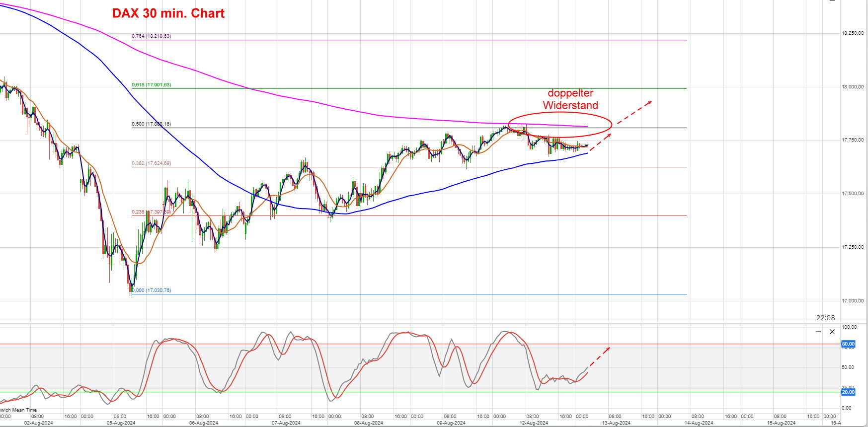868x427 pixels.
Task: Click the 08-Aug-2024 date label
Action: click(369, 423)
